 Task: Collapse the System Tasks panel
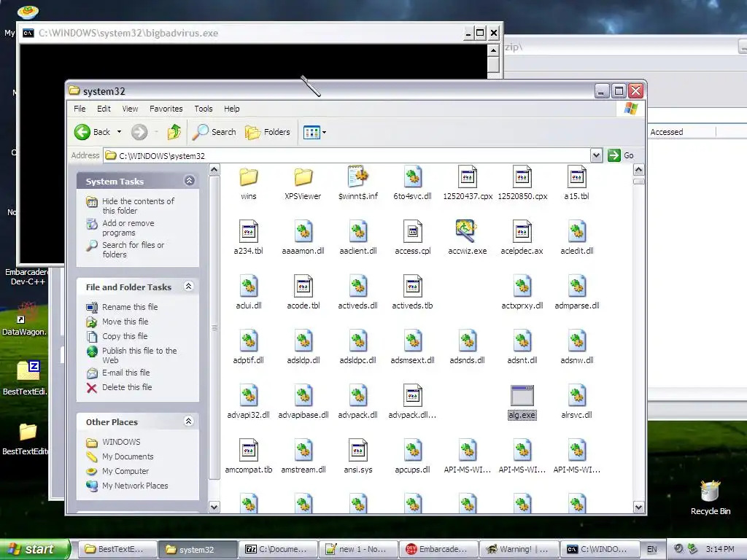189,181
